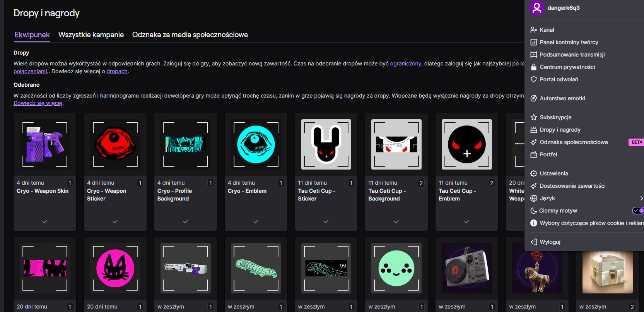
Task: Click the Cryo - Weapon Sticker red eye thumbnail
Action: coord(115,144)
